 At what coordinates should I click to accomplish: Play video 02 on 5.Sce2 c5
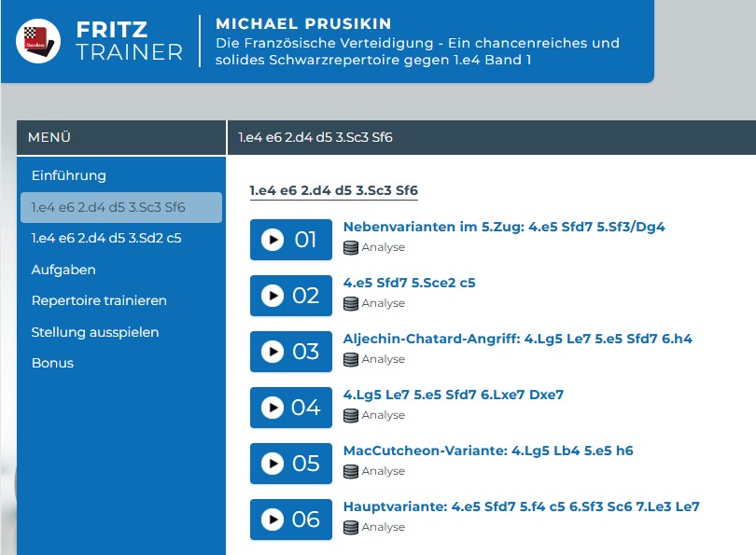click(290, 296)
